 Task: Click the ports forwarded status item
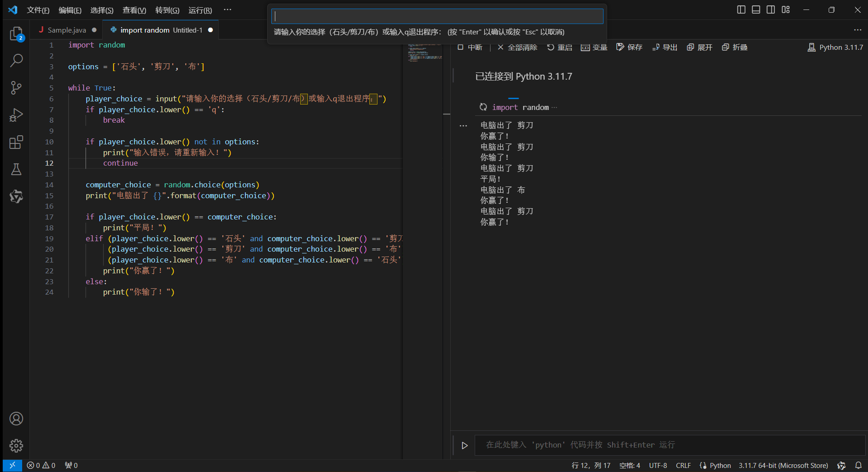[x=71, y=465]
